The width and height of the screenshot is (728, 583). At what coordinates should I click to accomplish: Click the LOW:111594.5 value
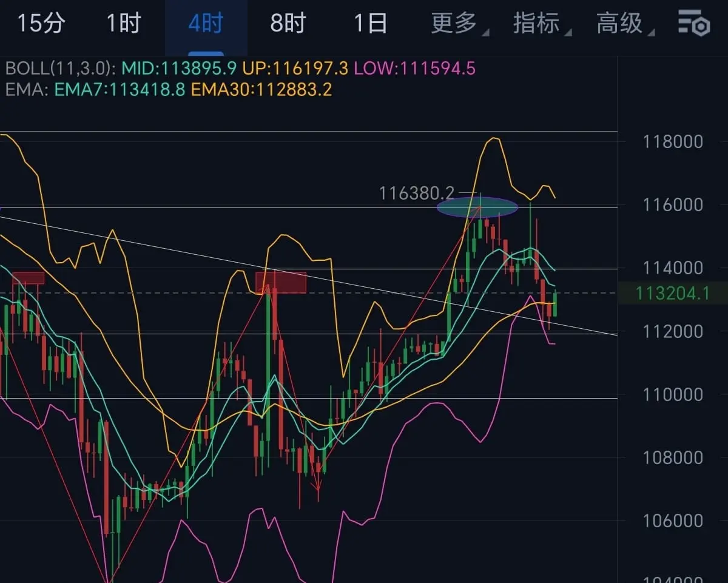(x=414, y=68)
